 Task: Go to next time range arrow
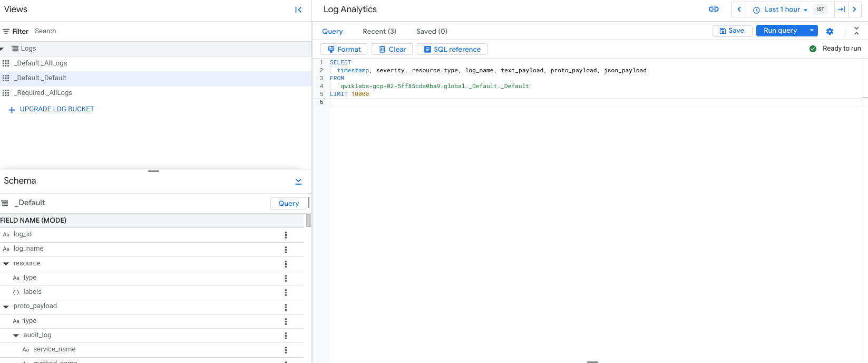(854, 9)
